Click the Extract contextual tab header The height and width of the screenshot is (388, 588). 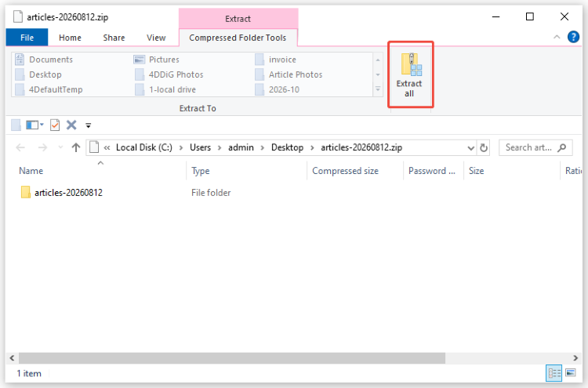coord(238,18)
